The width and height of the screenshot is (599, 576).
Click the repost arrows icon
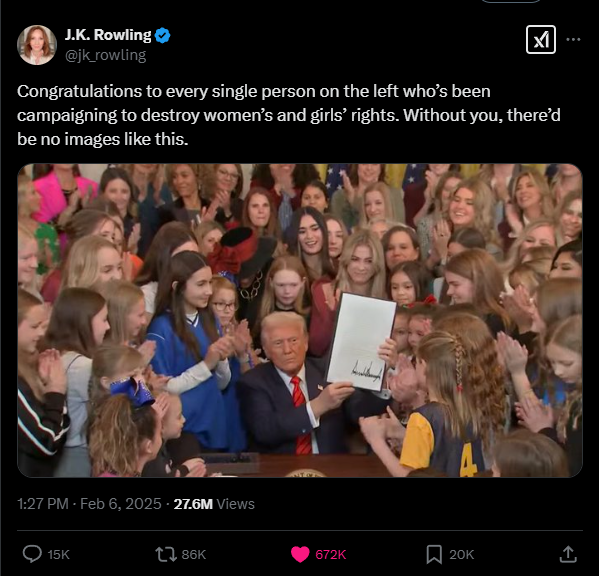(165, 554)
